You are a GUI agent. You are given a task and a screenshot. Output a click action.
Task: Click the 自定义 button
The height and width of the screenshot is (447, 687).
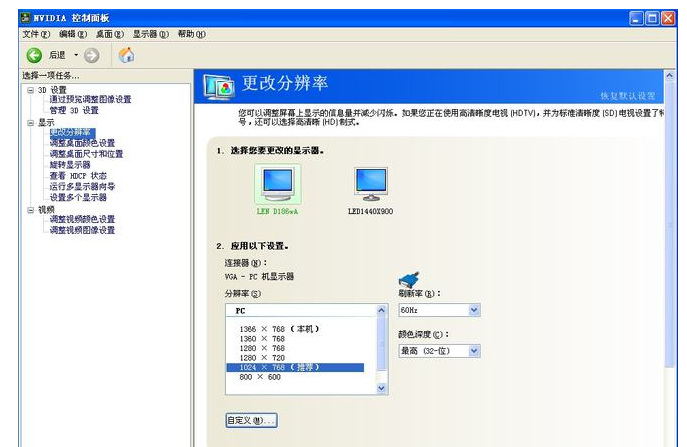(x=251, y=420)
